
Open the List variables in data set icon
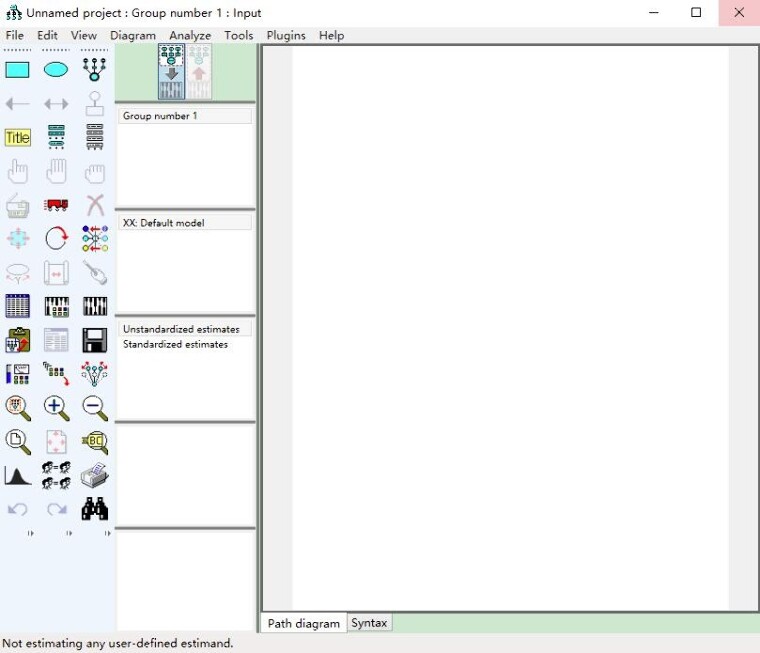tap(95, 137)
